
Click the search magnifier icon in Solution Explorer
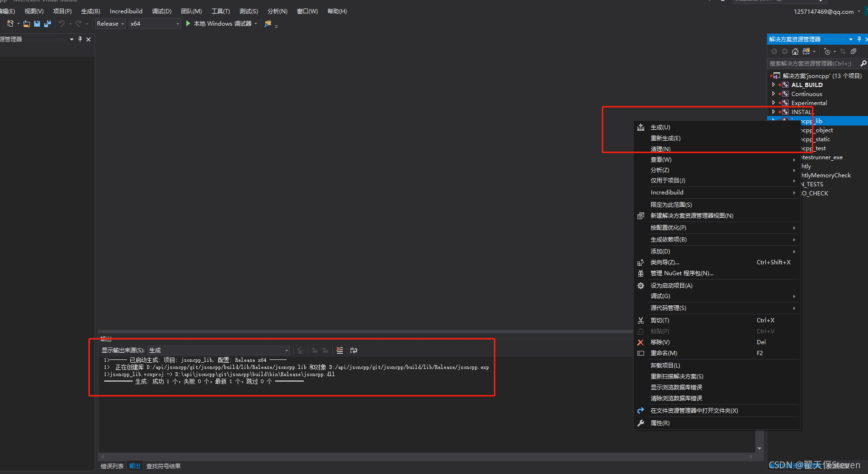click(x=863, y=63)
